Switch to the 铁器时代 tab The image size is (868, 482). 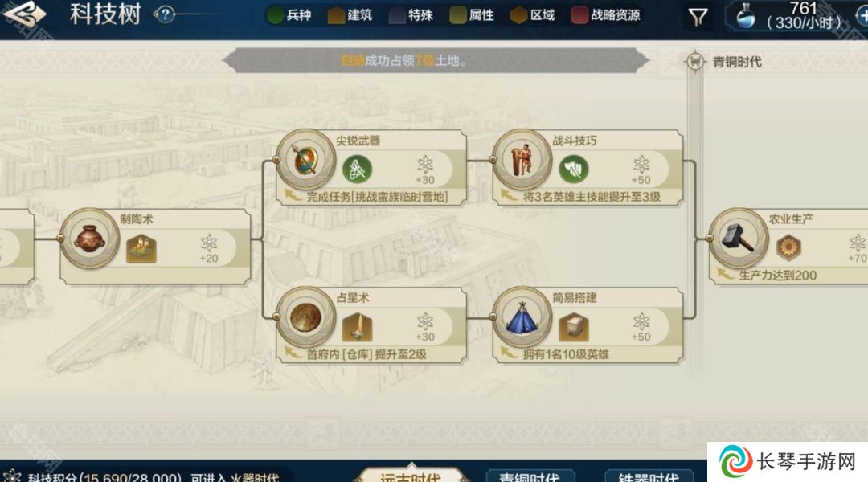click(649, 476)
